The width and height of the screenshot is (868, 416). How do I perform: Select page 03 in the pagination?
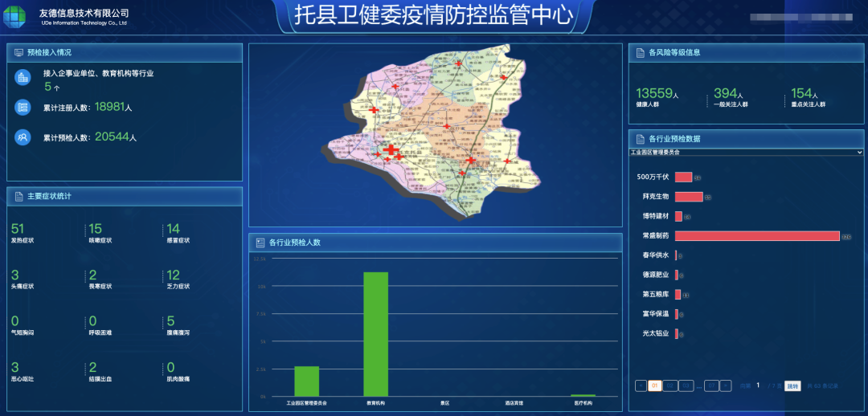[686, 385]
